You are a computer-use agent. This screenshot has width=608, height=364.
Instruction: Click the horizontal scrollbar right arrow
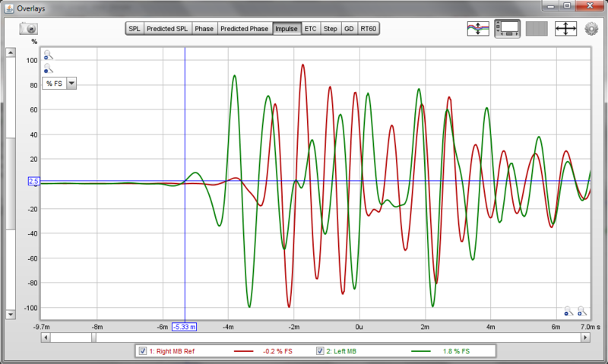point(585,337)
